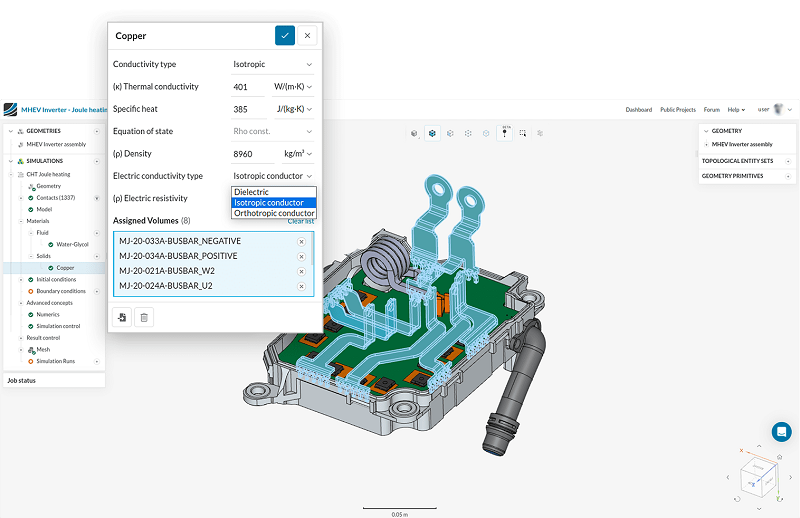Remove MJ-20-024A-BUSBAR_U2 from assigned volumes
The width and height of the screenshot is (800, 518).
tap(302, 286)
